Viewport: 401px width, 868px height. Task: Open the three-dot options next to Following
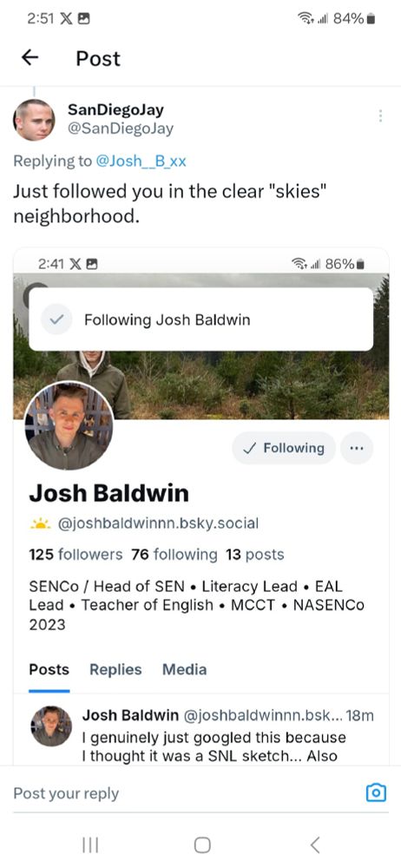358,448
